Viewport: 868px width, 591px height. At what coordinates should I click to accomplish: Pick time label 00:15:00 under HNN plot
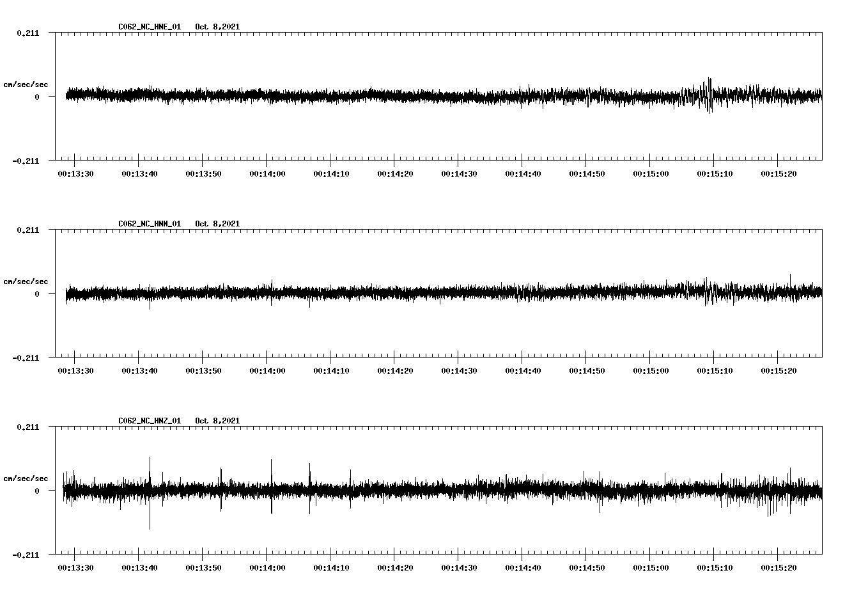[651, 371]
